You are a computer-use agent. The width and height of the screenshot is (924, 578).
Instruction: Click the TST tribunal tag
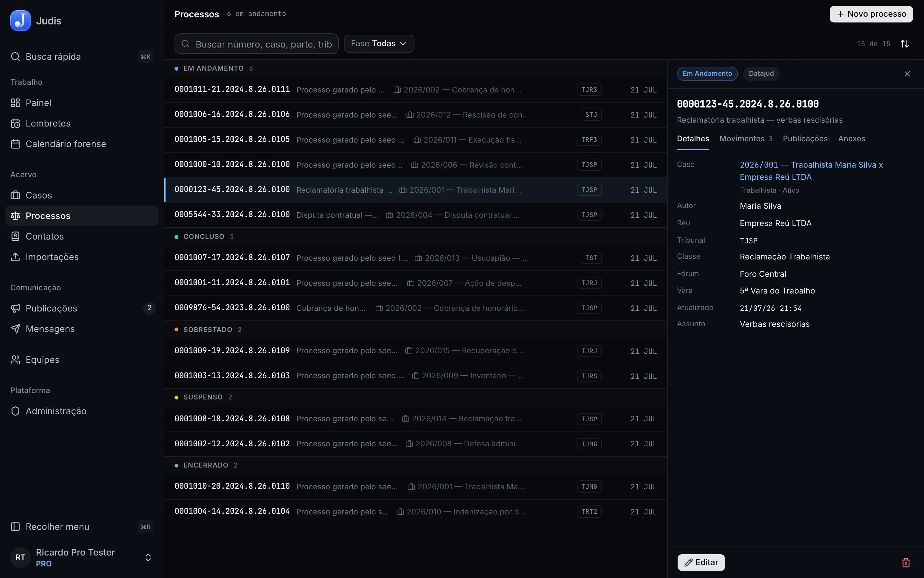pos(591,258)
